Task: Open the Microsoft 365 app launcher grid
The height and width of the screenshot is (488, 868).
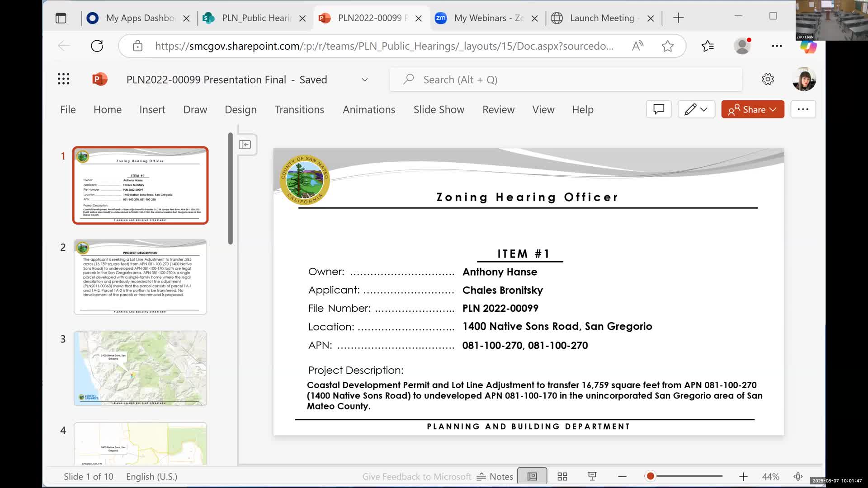Action: coord(64,79)
